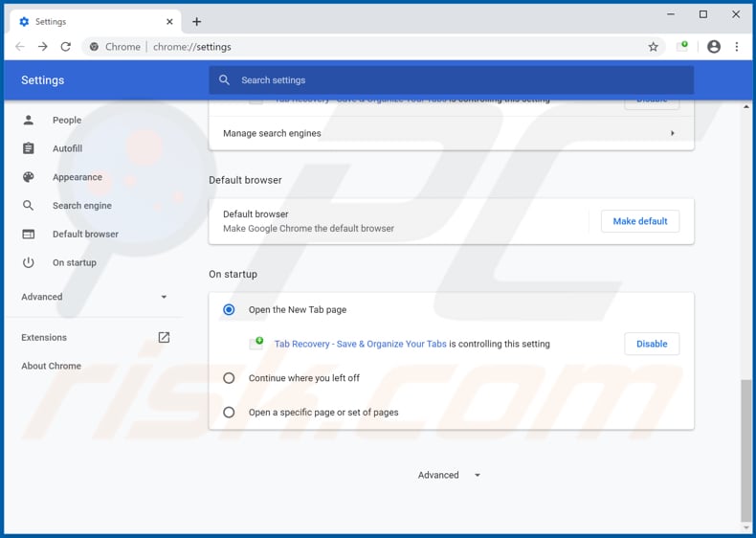Click the Appearance palette icon
Screen dimensions: 756x538
(29, 176)
